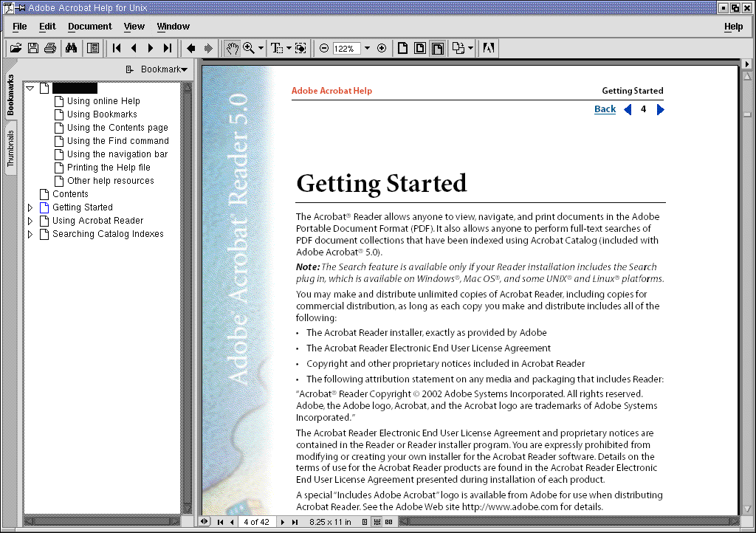Screen dimensions: 756x533
Task: Select the Bookmarks side tab
Action: tap(10, 94)
